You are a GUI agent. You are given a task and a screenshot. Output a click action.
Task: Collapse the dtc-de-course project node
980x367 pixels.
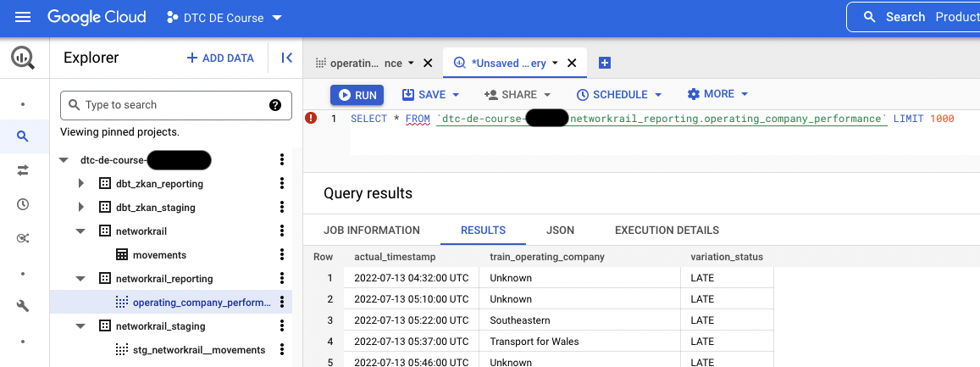point(64,160)
